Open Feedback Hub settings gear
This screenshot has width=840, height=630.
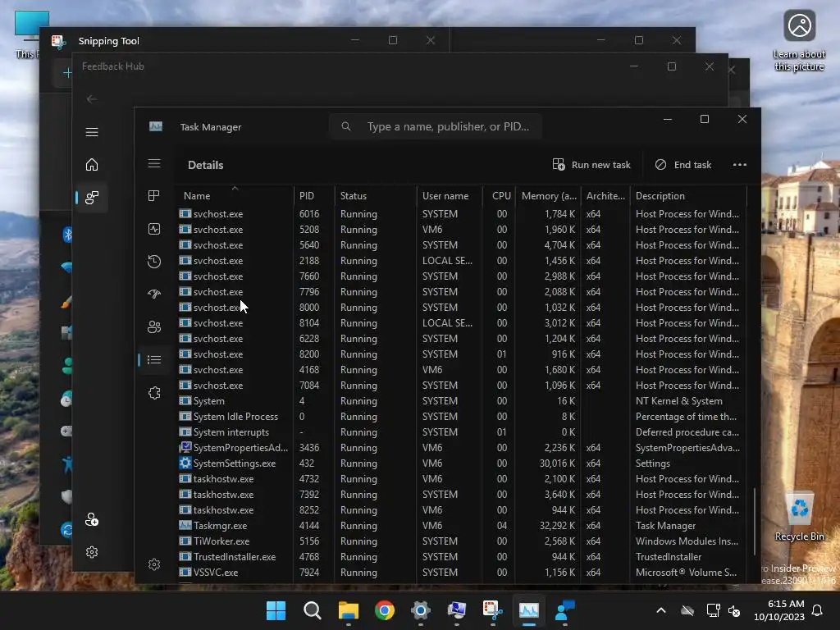(92, 552)
